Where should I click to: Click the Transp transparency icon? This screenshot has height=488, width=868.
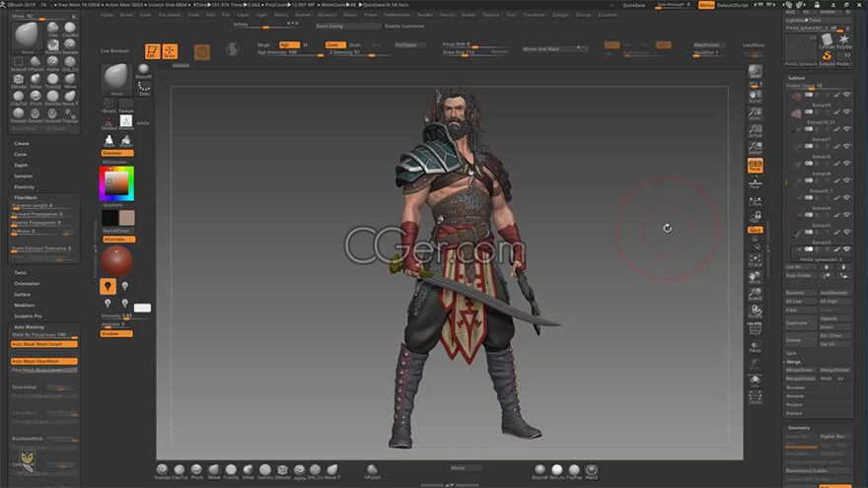click(756, 347)
